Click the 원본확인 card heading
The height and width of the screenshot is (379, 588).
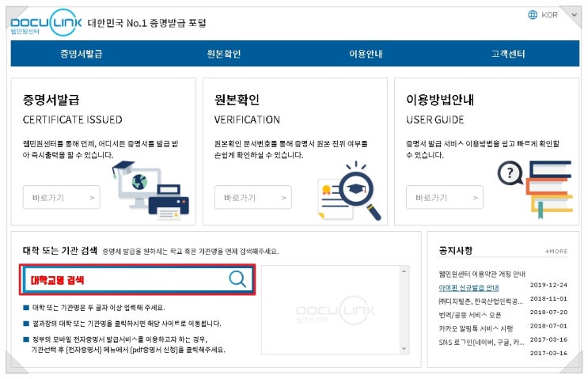coord(237,100)
